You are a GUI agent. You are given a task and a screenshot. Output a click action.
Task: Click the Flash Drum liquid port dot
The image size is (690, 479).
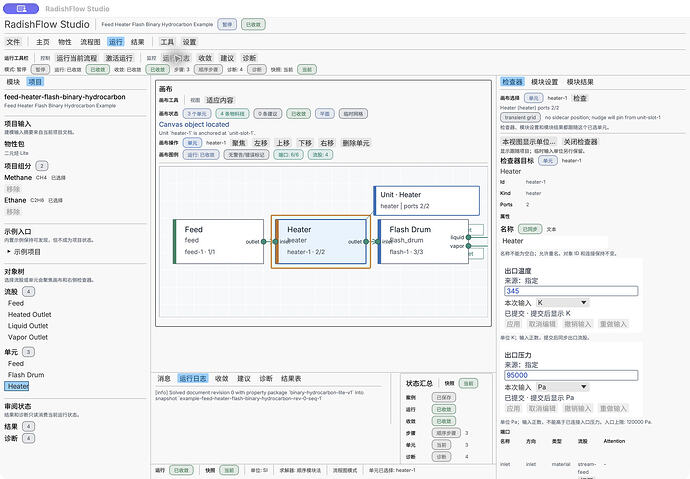click(468, 237)
